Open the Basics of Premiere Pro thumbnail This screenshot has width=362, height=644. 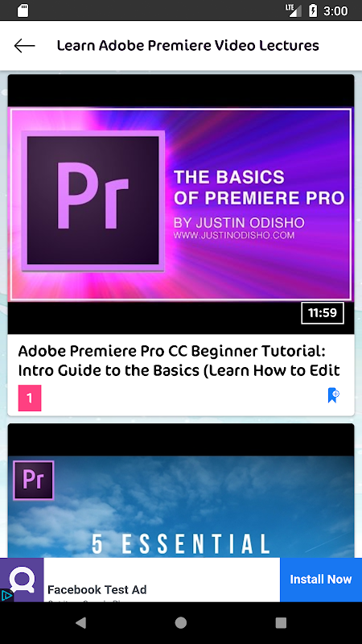(x=180, y=204)
